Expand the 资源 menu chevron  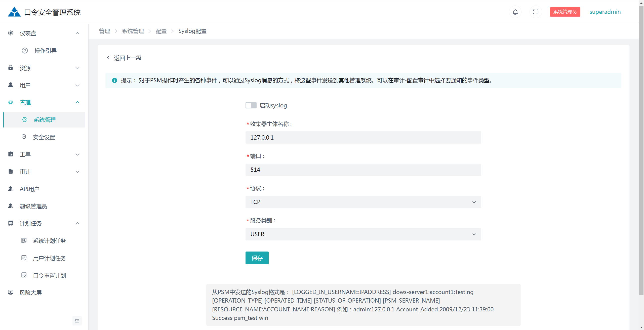77,68
